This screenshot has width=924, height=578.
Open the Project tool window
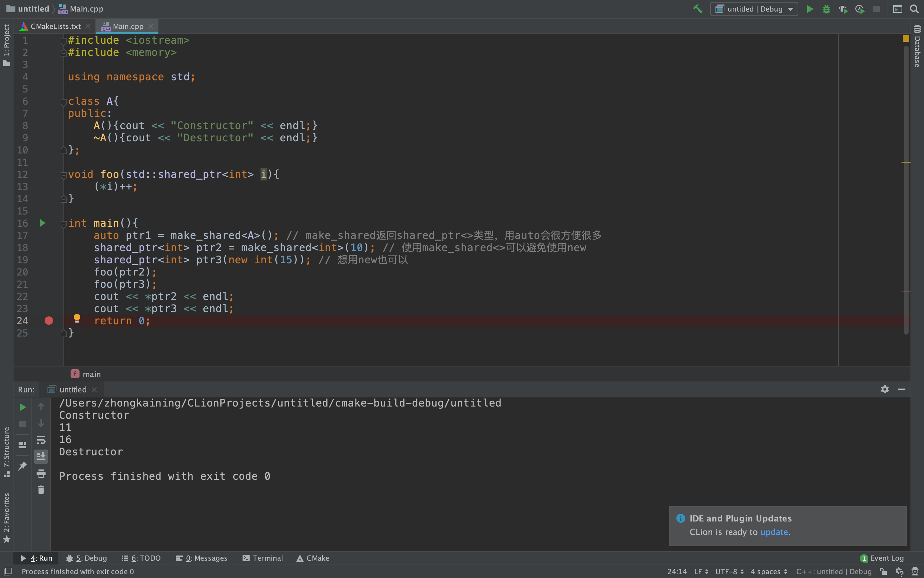pyautogui.click(x=6, y=45)
